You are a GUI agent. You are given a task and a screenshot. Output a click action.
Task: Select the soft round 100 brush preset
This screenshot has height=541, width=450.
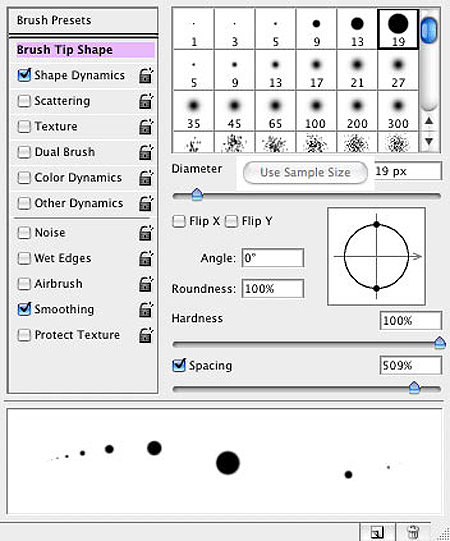[x=316, y=111]
